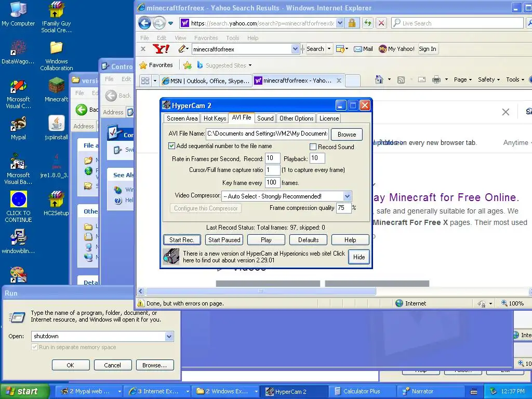This screenshot has width=532, height=399.
Task: Click the Internet Explorer Forward arrow button
Action: pyautogui.click(x=159, y=23)
